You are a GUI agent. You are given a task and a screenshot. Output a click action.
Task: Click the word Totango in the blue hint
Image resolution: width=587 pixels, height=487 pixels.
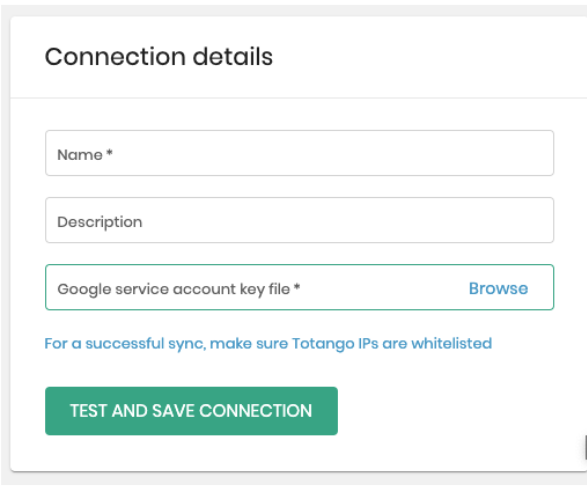point(323,344)
